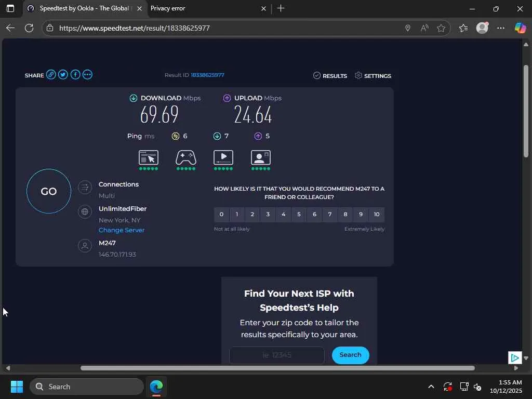532x399 pixels.
Task: Copy the share link icon
Action: pos(51,75)
